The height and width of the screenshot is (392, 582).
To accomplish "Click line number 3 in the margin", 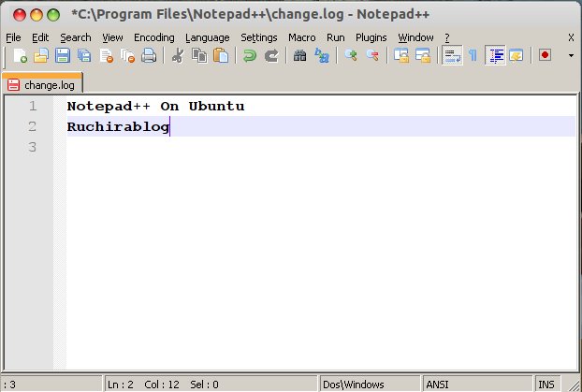I will click(x=33, y=147).
